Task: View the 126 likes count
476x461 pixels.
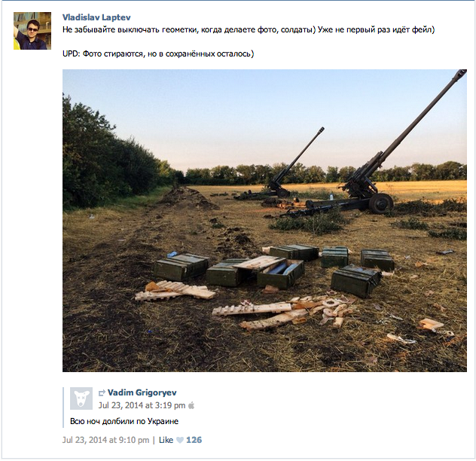Action: (x=194, y=440)
